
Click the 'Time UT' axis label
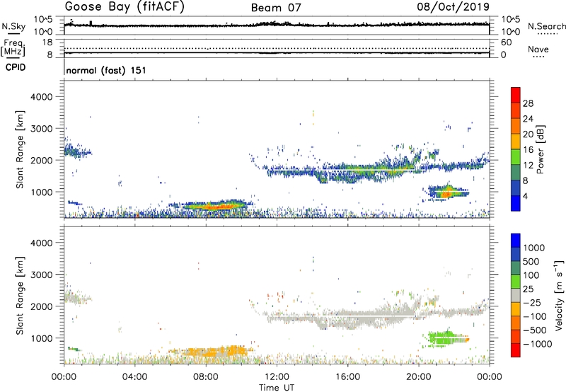[277, 388]
